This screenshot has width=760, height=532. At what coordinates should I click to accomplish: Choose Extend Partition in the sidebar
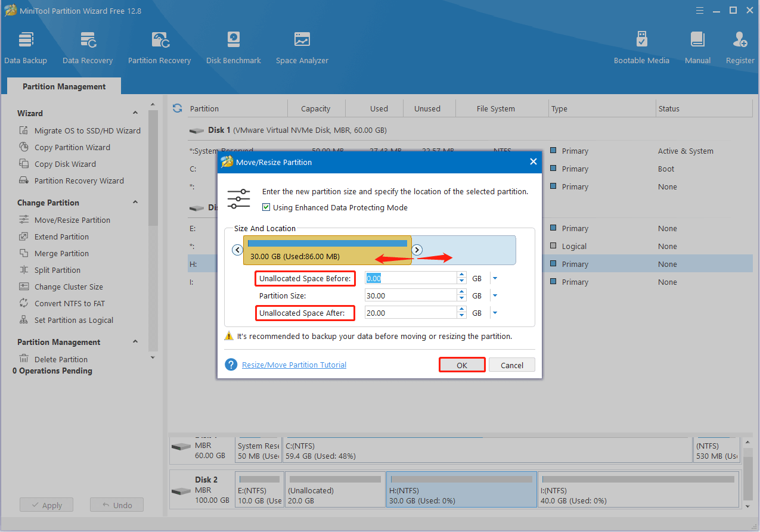[x=61, y=237]
